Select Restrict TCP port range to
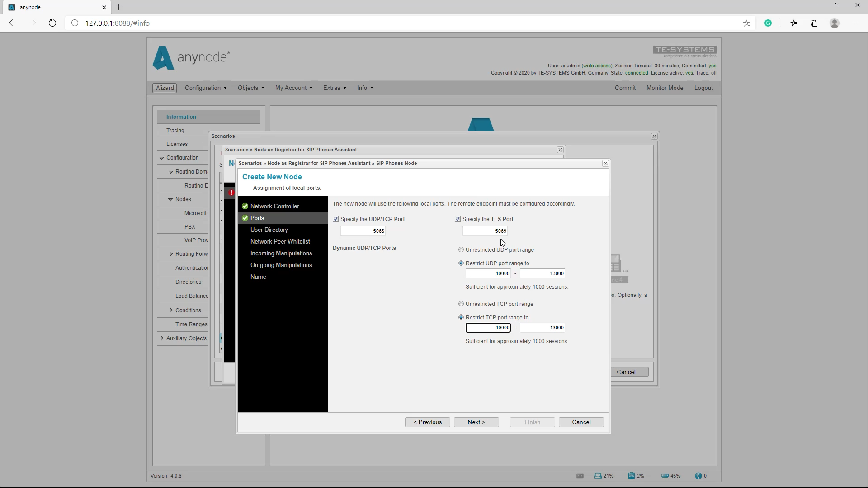 tap(461, 317)
